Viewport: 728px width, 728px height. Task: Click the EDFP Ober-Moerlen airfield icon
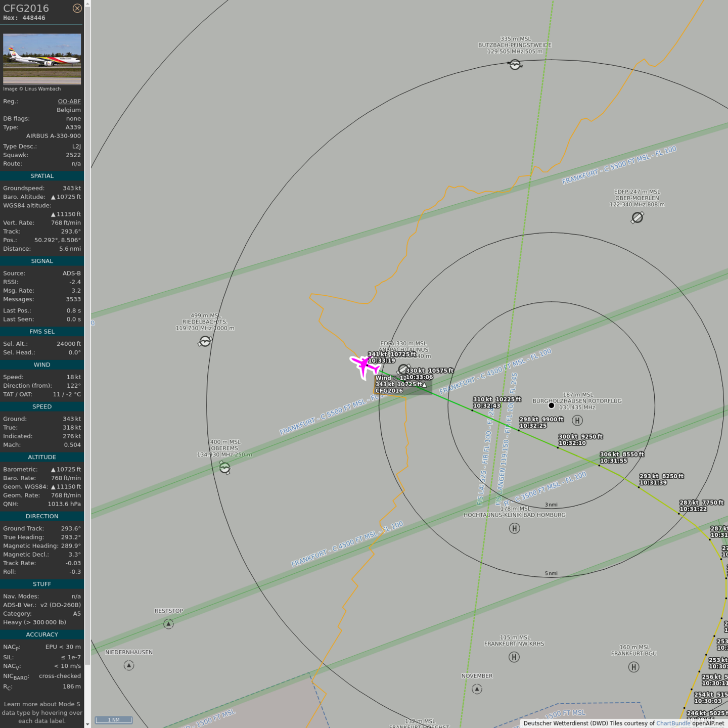pos(637,217)
